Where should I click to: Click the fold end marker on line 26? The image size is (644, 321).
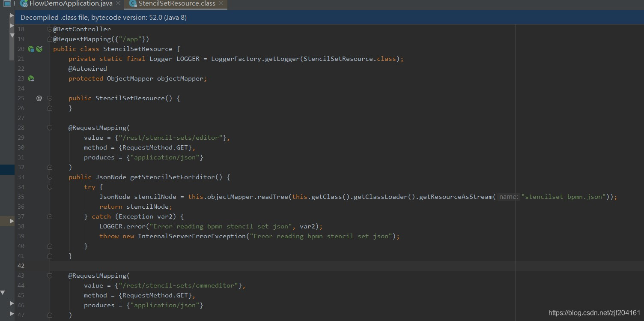tap(50, 108)
